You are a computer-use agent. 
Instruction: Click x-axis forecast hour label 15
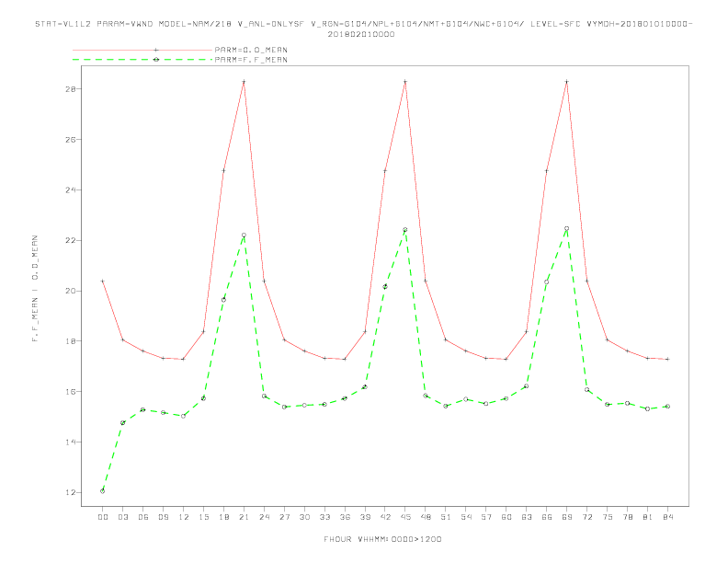(203, 517)
